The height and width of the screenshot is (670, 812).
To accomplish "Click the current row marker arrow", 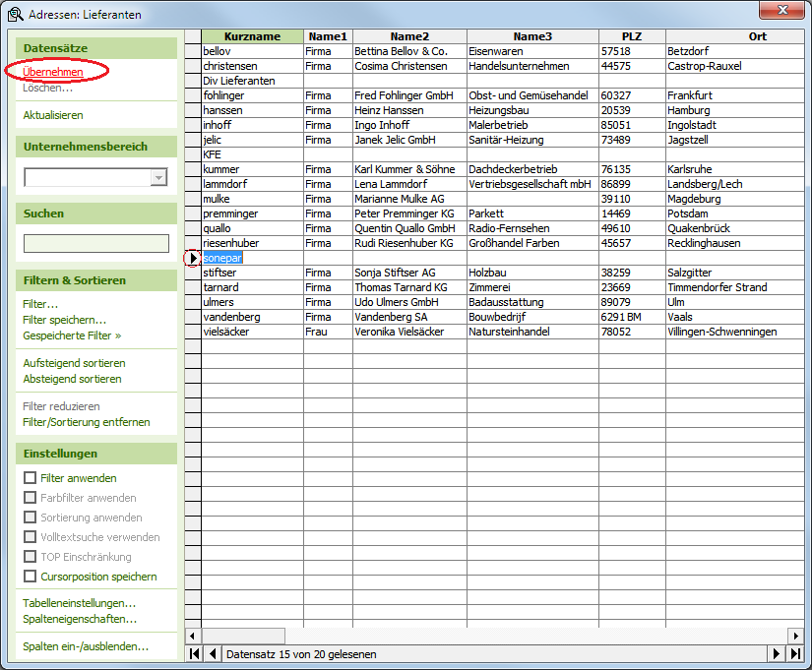I will [x=193, y=258].
